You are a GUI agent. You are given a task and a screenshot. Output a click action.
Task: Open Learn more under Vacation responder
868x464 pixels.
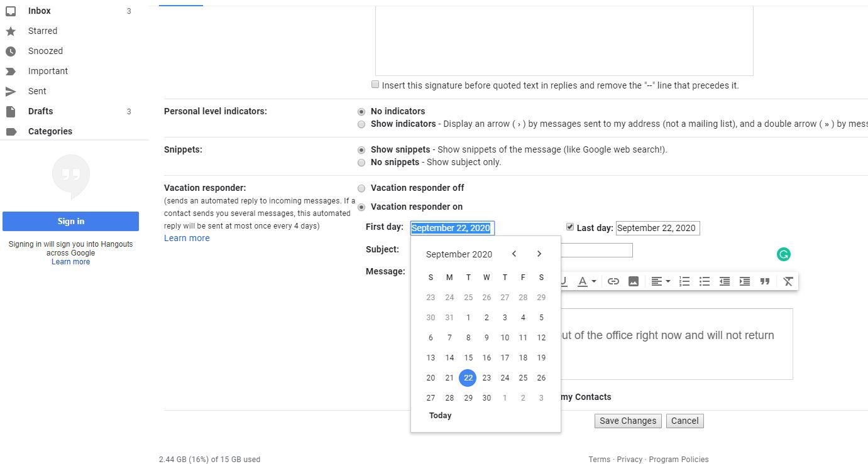click(x=187, y=238)
